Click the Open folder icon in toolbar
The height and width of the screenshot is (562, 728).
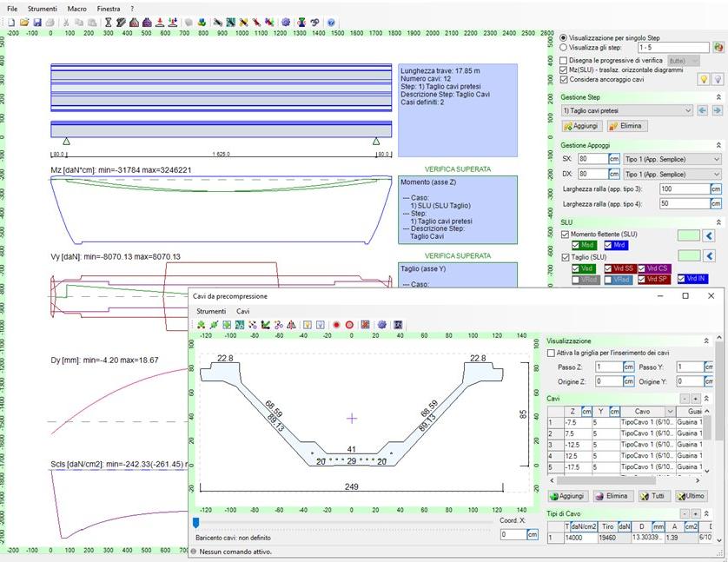click(24, 22)
